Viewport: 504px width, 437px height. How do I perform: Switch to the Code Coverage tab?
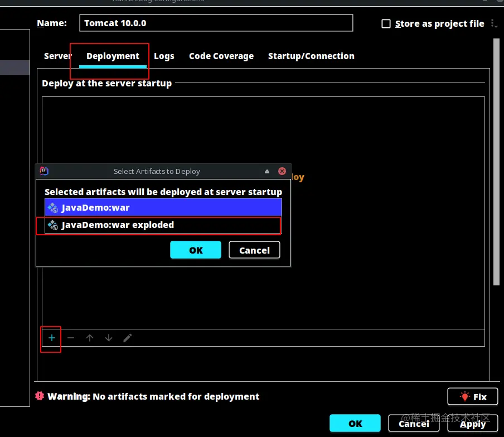coord(221,56)
